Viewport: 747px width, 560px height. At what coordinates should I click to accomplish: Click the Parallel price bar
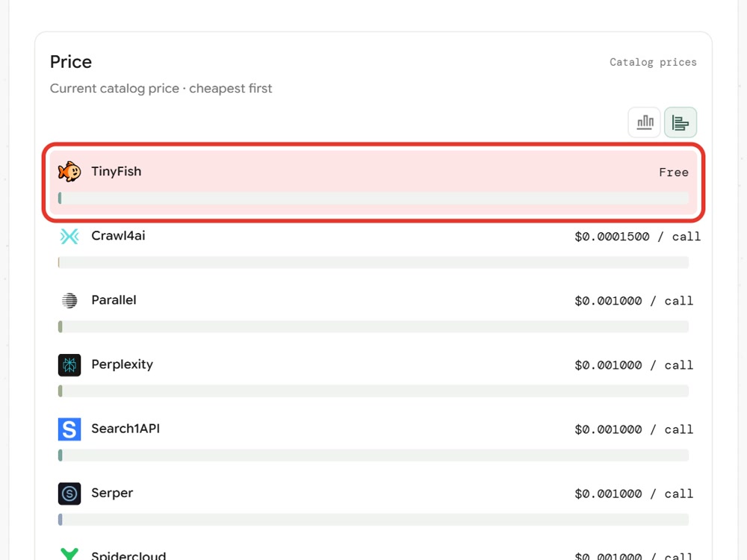coord(373,327)
